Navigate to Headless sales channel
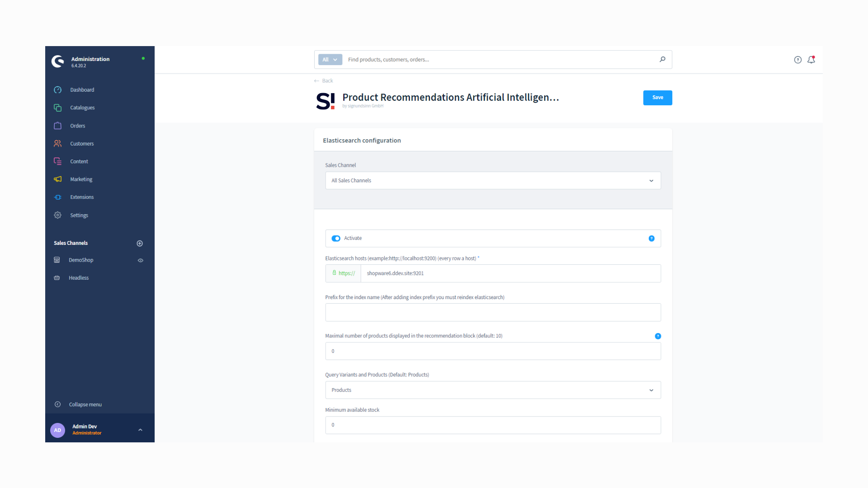This screenshot has width=868, height=488. [79, 278]
